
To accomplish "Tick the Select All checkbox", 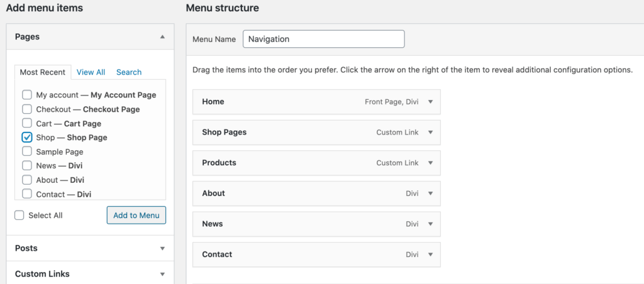I will [x=20, y=215].
